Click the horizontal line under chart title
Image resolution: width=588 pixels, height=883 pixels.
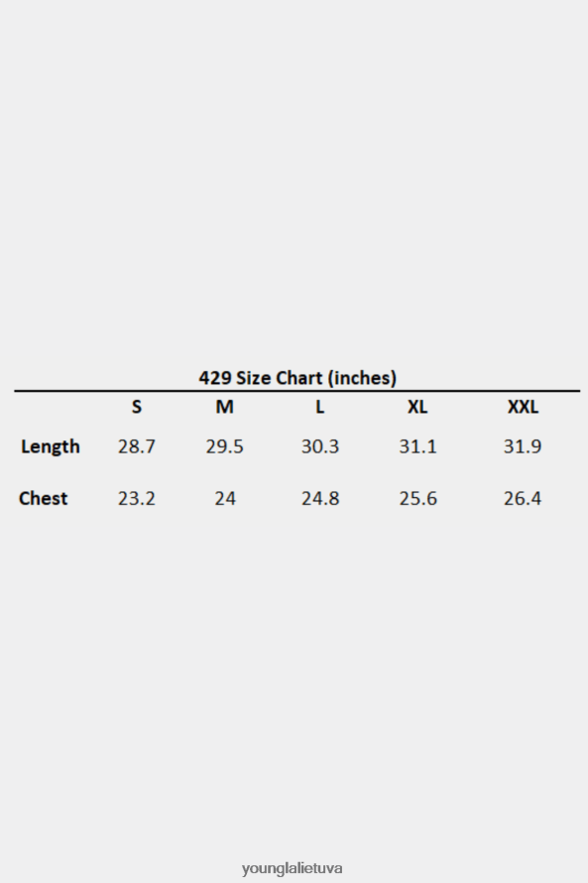[x=297, y=390]
